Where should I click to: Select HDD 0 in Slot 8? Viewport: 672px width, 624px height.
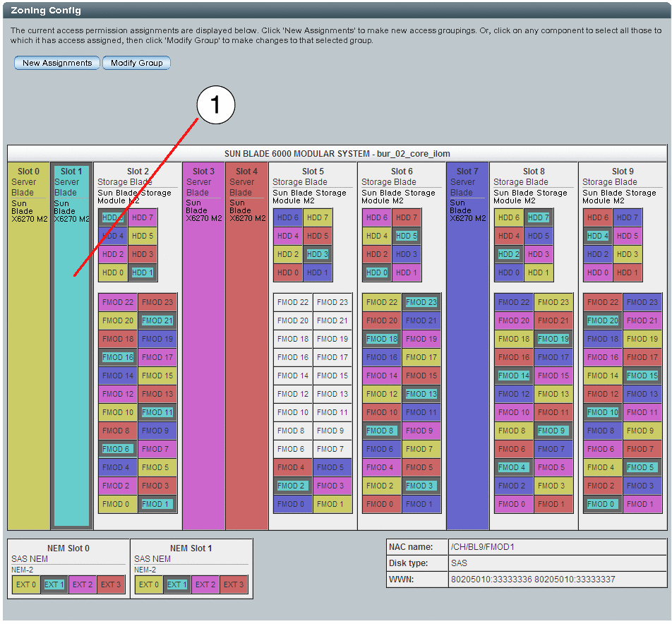509,272
